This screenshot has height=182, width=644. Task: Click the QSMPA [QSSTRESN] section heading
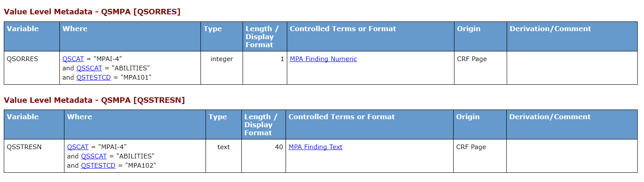[94, 100]
